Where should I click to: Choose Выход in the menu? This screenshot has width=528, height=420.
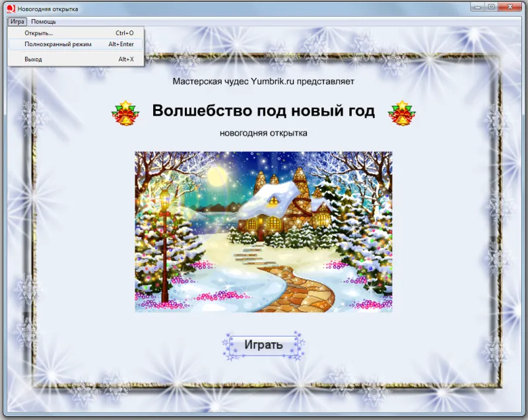(x=76, y=59)
